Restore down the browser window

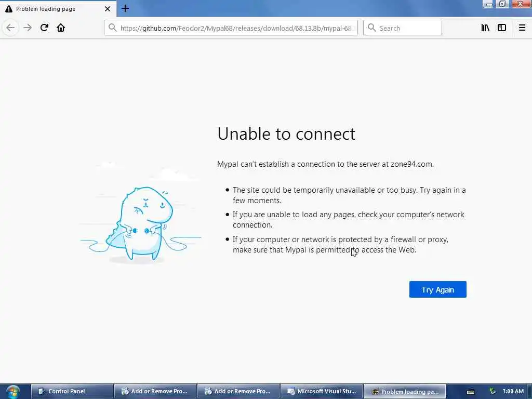coord(502,4)
